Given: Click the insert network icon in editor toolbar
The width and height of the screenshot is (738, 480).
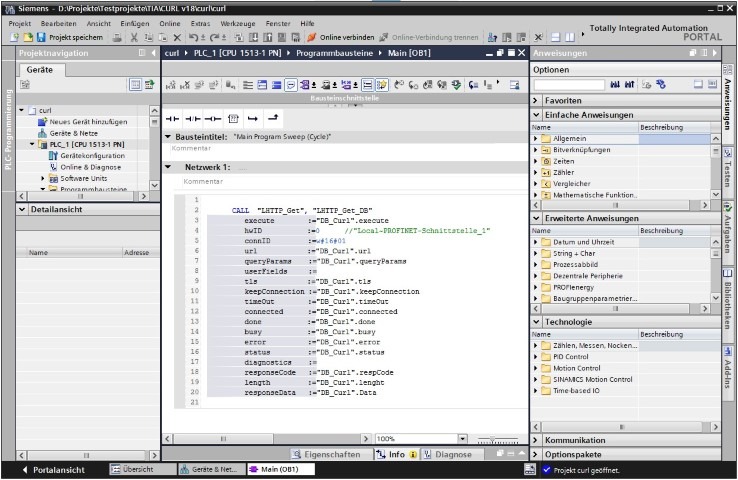Looking at the screenshot, I should pyautogui.click(x=171, y=85).
